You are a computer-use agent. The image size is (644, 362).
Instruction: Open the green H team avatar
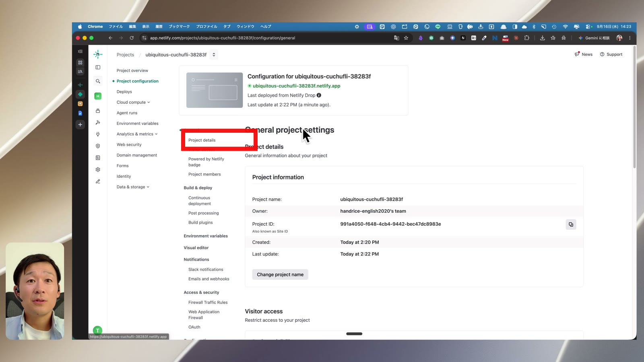98,96
